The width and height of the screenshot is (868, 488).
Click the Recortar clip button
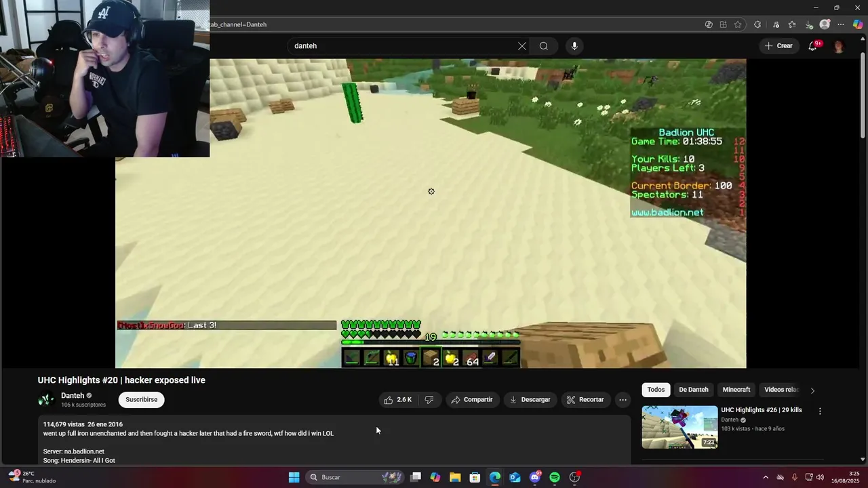pyautogui.click(x=585, y=400)
